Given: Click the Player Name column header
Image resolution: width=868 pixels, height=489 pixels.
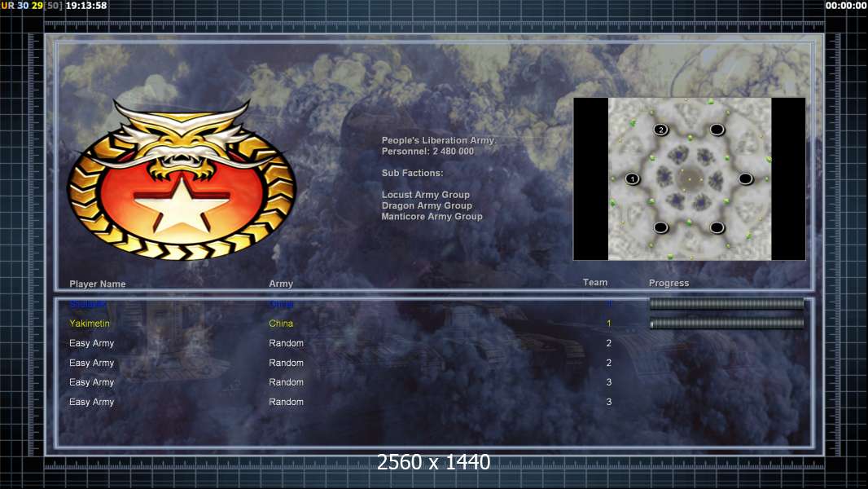Looking at the screenshot, I should (x=98, y=284).
